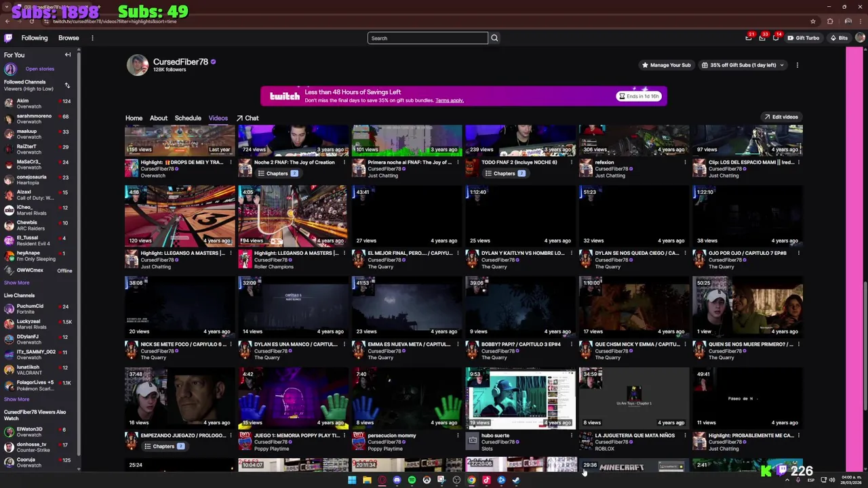Open notifications icon with badge 14
The height and width of the screenshot is (488, 868).
(x=776, y=38)
